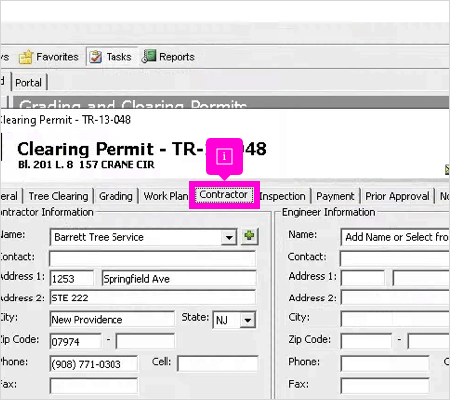This screenshot has height=400, width=450.
Task: Click the Tasks clipboard icon
Action: [96, 57]
